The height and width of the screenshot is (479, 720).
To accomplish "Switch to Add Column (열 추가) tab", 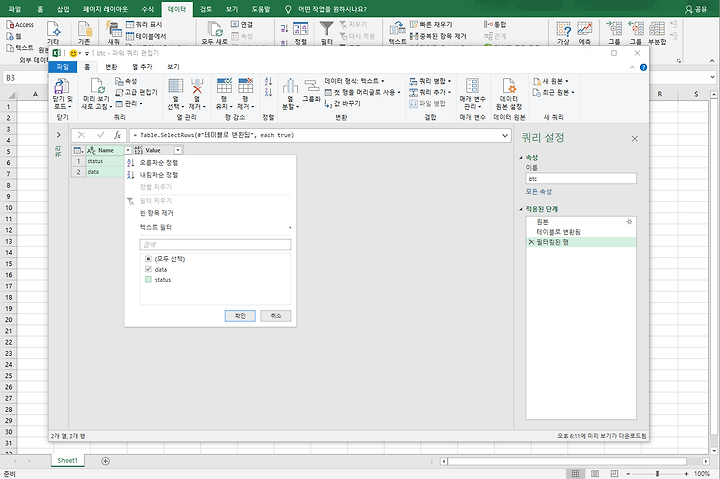I will click(x=142, y=67).
